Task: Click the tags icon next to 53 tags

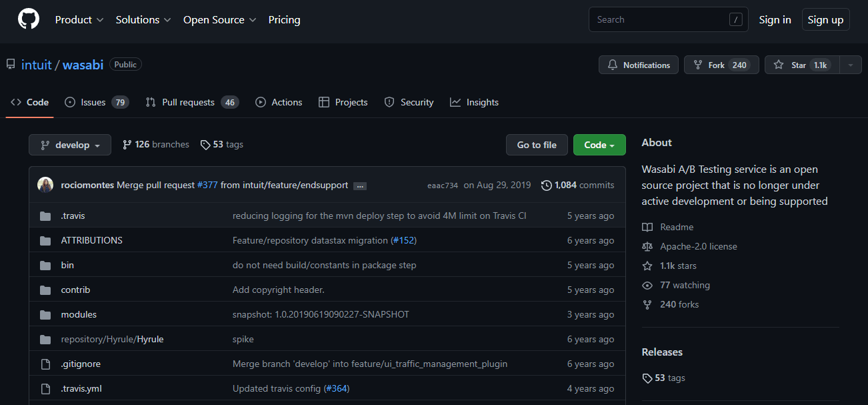Action: coord(205,145)
